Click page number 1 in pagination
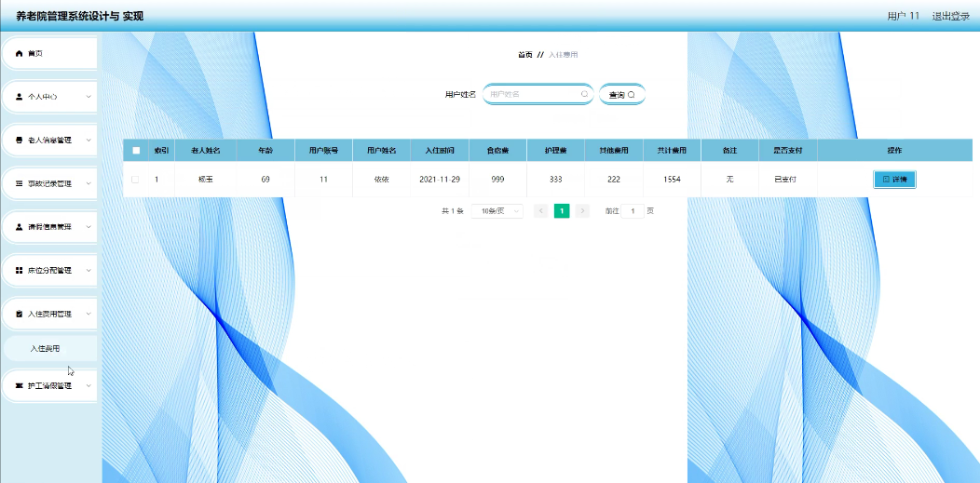This screenshot has width=980, height=483. coord(562,211)
